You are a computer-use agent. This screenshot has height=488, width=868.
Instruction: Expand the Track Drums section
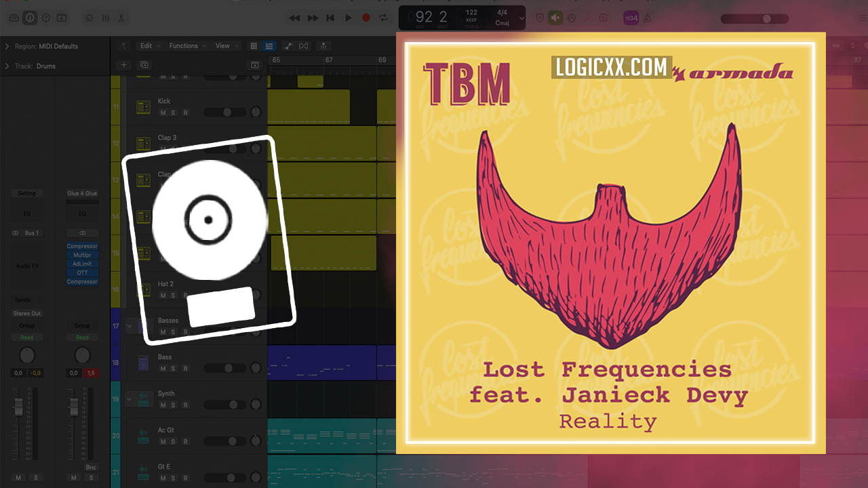7,66
